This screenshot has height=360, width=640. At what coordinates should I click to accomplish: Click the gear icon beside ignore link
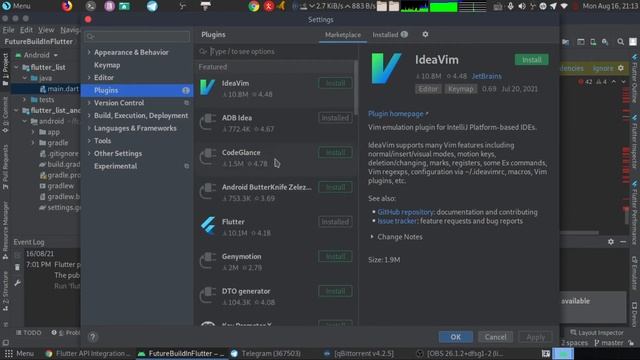click(x=621, y=68)
